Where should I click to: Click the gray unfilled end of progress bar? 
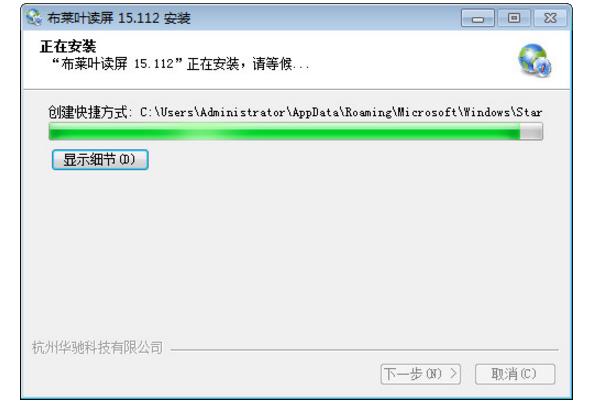531,131
